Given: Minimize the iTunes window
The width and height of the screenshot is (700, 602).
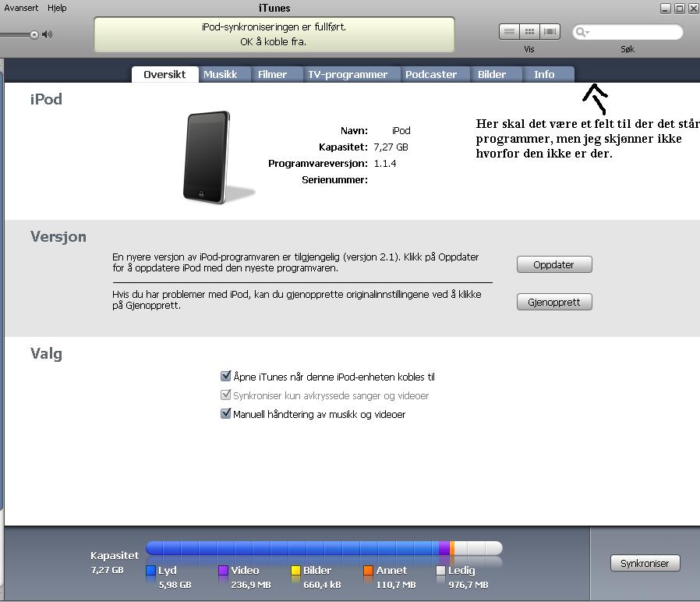Looking at the screenshot, I should tap(666, 8).
